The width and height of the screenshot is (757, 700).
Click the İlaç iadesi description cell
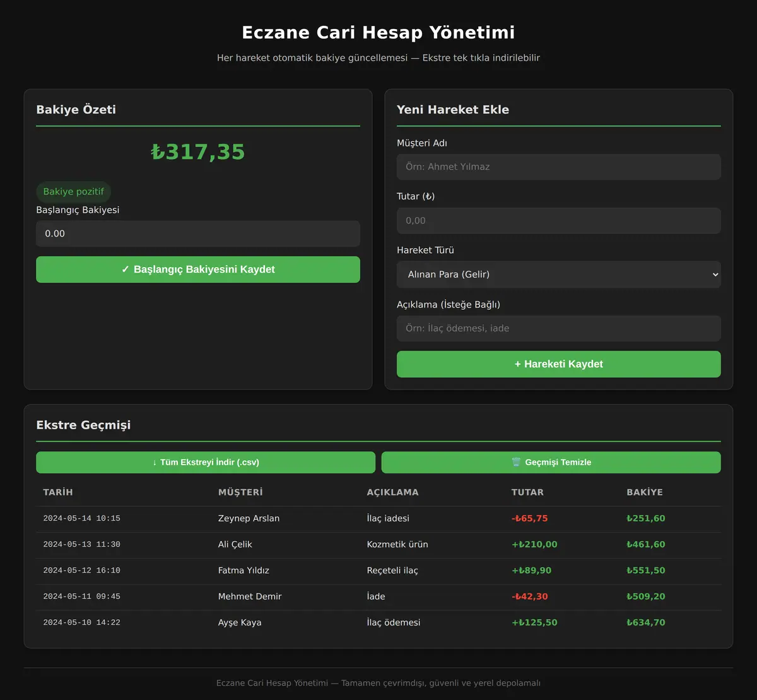point(388,518)
